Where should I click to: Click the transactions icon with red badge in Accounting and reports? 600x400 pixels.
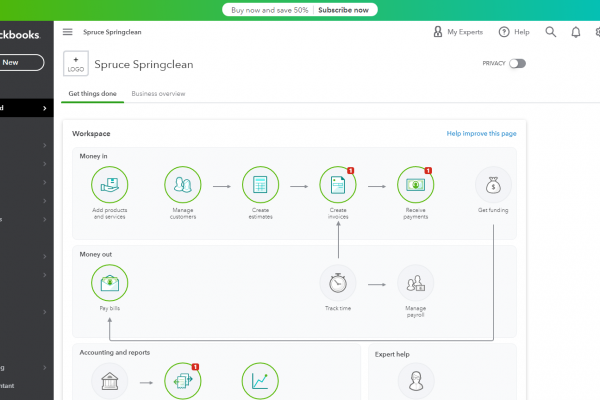point(183,381)
